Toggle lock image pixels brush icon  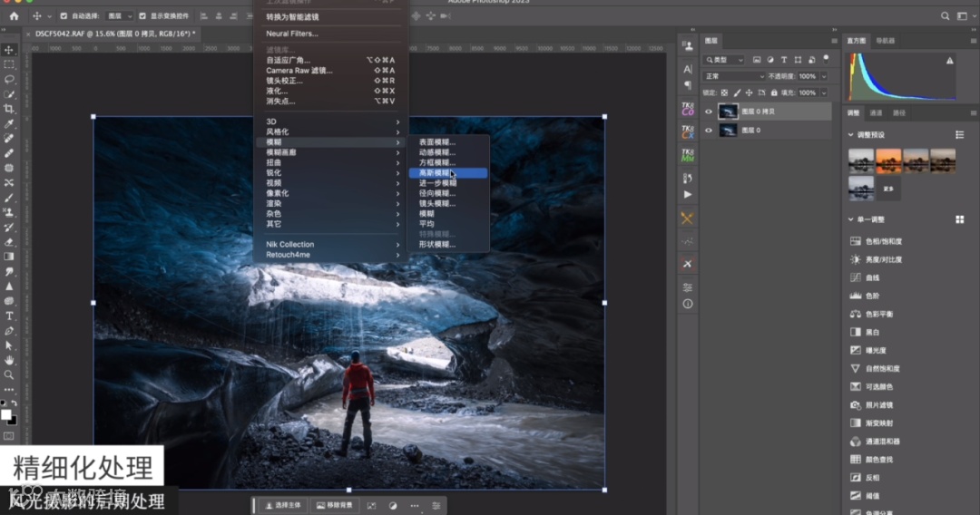(x=737, y=93)
